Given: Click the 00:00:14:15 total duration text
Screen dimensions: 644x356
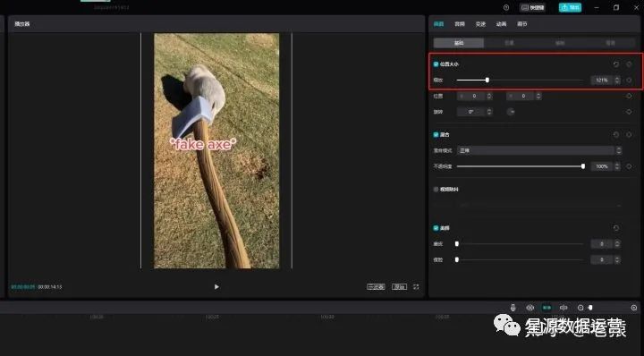Looking at the screenshot, I should pos(50,287).
